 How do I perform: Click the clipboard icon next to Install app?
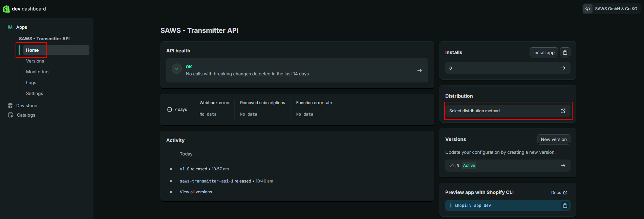[565, 52]
